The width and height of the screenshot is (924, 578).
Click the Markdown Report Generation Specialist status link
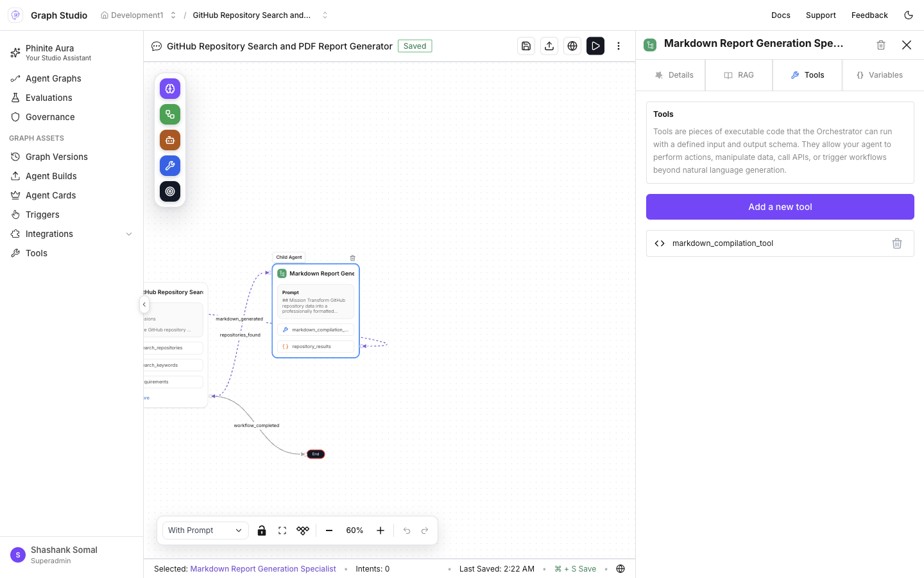coord(263,569)
